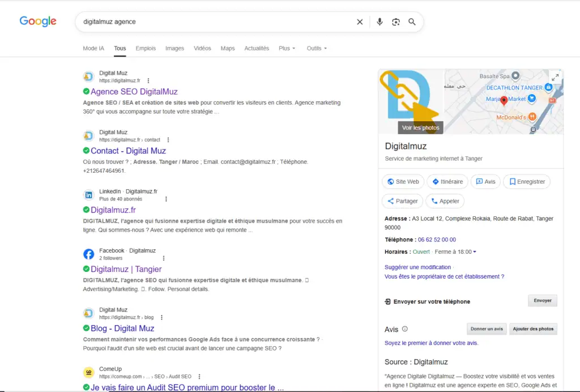
Task: Click the Google logo
Action: tap(38, 21)
